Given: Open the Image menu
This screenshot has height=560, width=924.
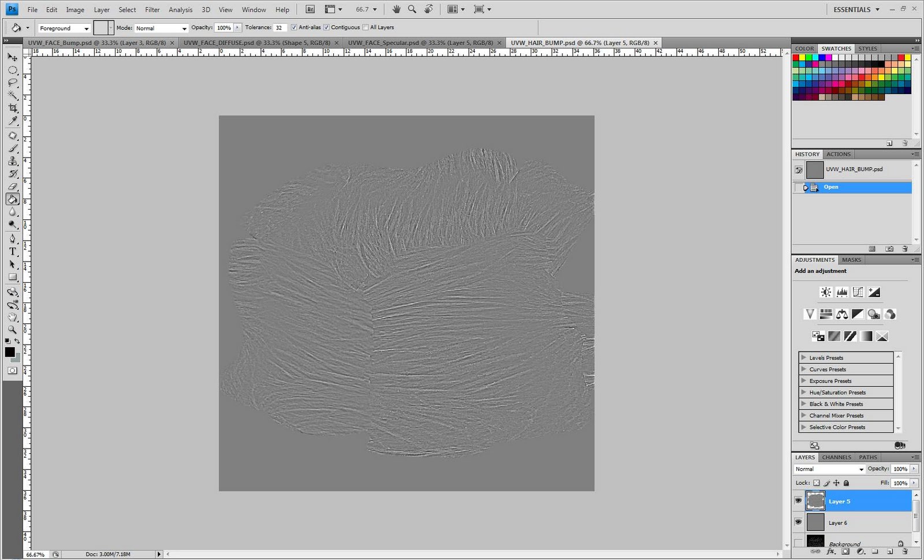Looking at the screenshot, I should [75, 10].
